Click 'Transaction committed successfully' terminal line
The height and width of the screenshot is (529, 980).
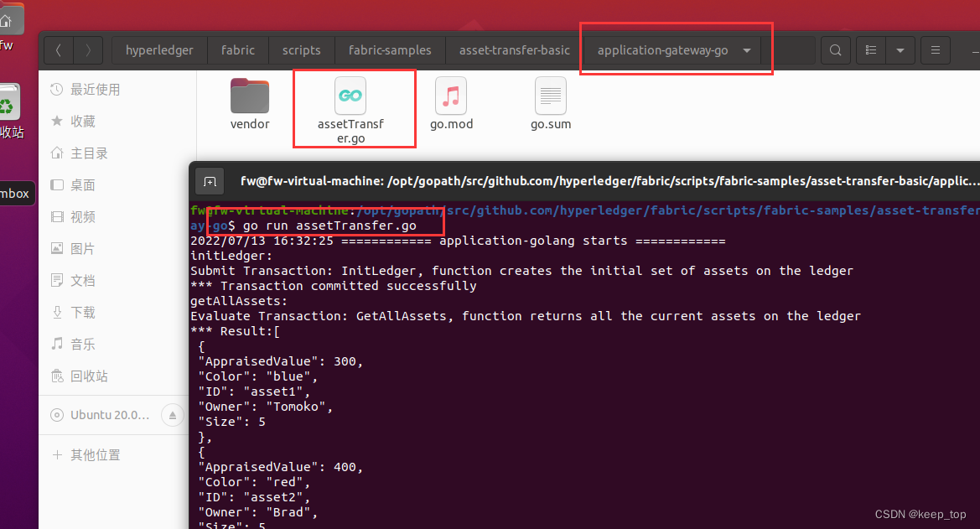[x=333, y=286]
